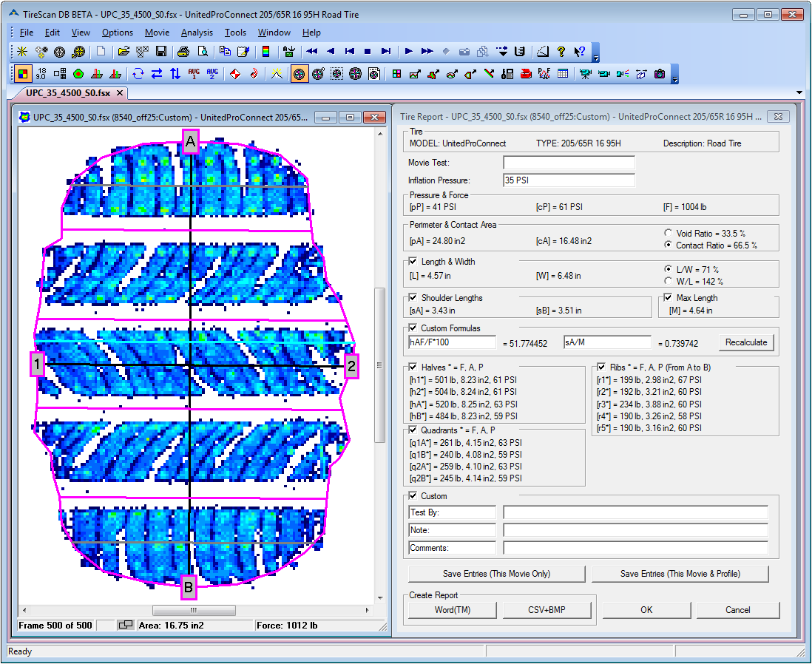
Task: Click the refresh/recalculate arrows icon
Action: [x=137, y=74]
